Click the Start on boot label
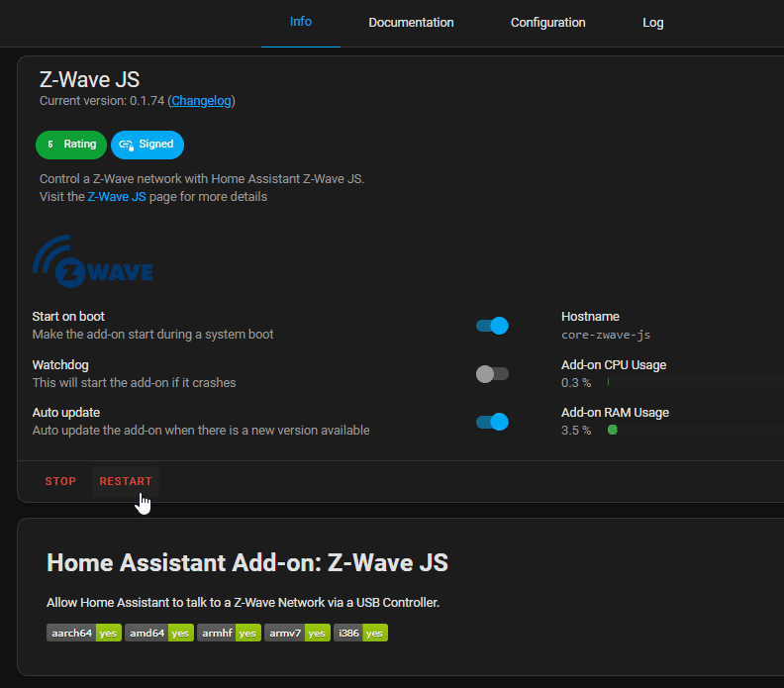This screenshot has width=784, height=688. 68,317
